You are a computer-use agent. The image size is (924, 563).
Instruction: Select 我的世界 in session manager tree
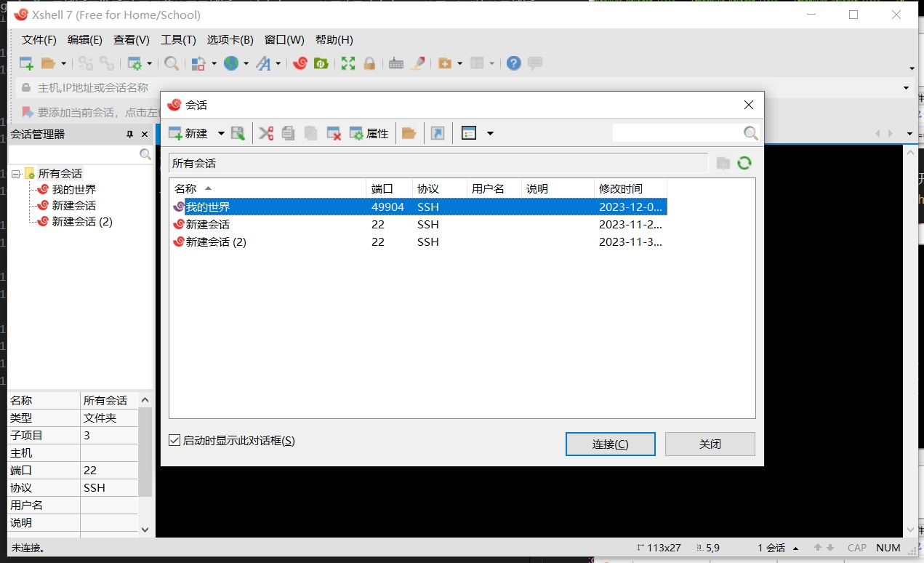[x=74, y=190]
